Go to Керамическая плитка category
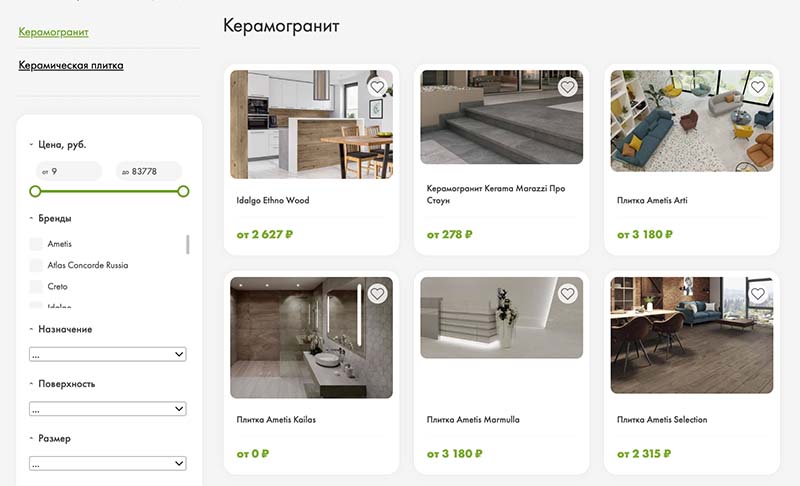 point(71,65)
